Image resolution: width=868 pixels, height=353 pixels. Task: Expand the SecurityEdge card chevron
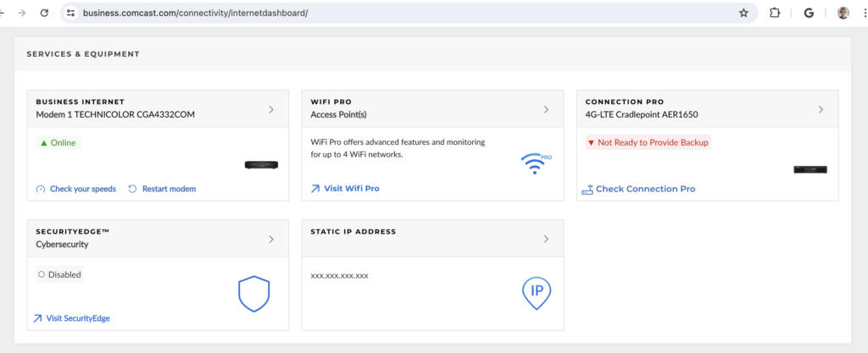(271, 240)
